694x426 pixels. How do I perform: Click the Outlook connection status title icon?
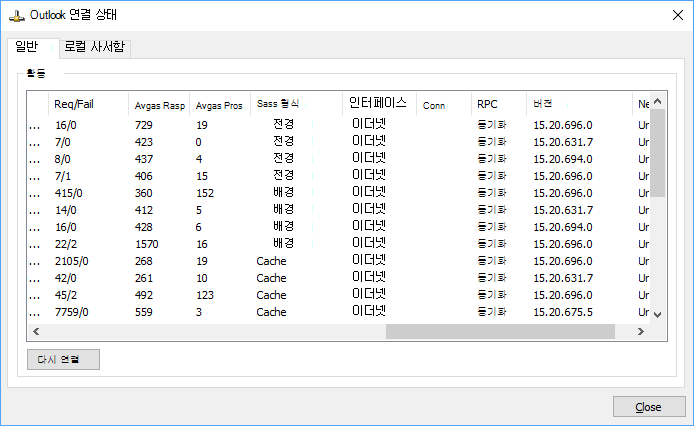point(17,15)
